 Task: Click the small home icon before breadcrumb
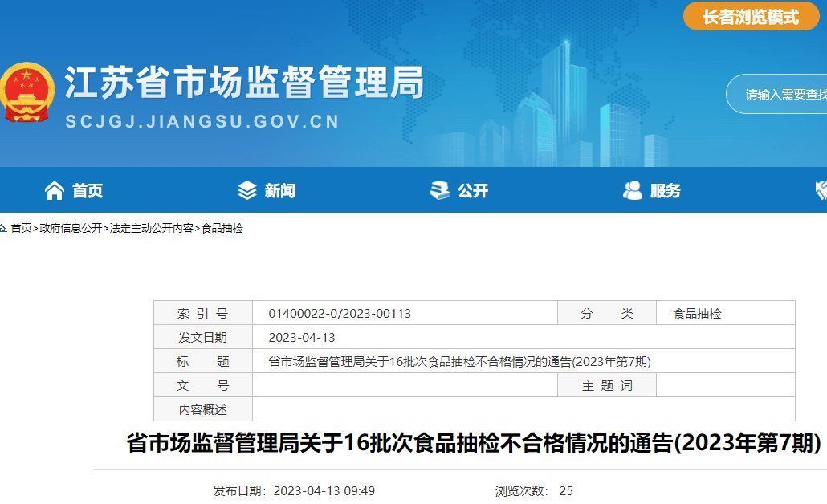pyautogui.click(x=6, y=229)
